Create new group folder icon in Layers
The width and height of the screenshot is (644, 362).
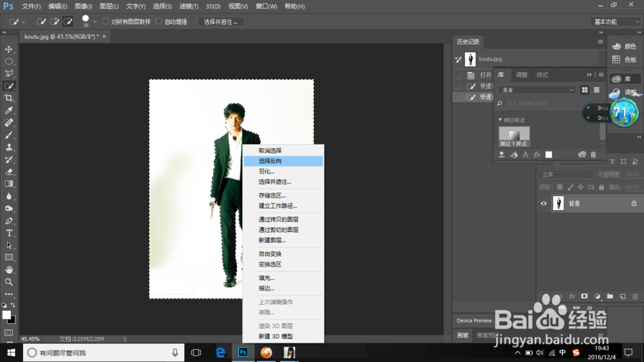610,296
